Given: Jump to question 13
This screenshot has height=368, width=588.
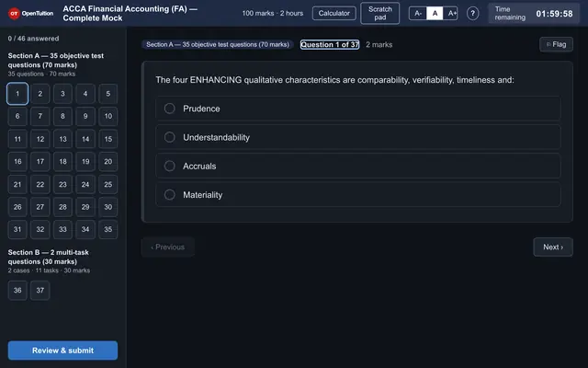Looking at the screenshot, I should [62, 139].
